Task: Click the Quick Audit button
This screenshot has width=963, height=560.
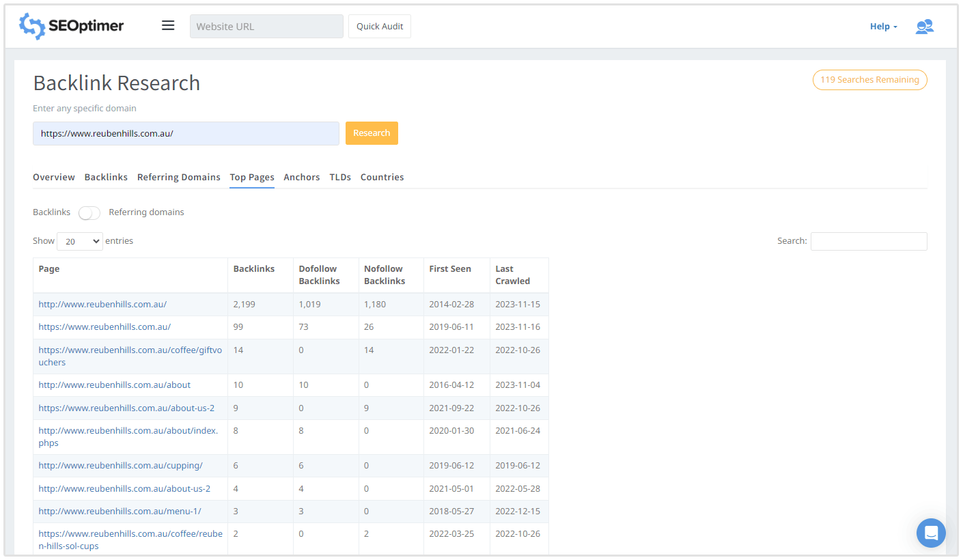Action: click(x=380, y=27)
